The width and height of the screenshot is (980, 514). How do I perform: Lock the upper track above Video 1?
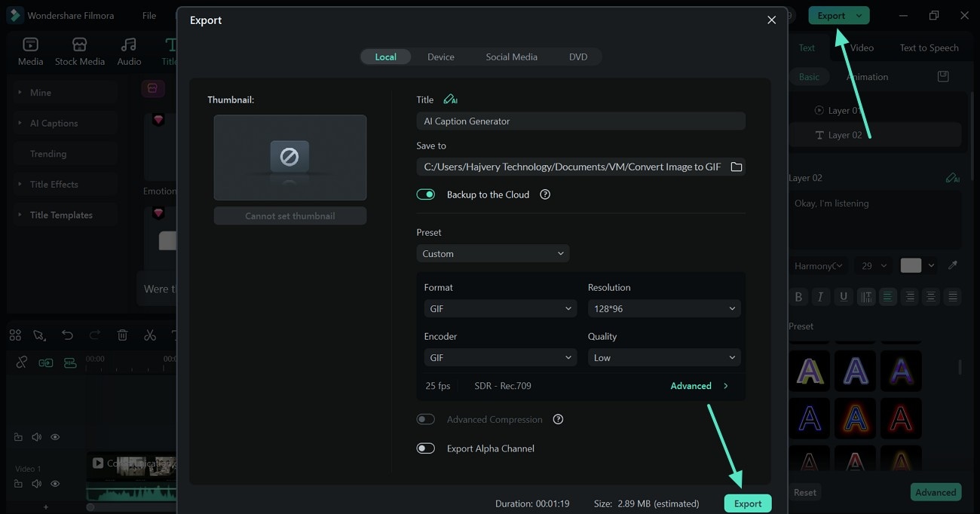[x=19, y=437]
